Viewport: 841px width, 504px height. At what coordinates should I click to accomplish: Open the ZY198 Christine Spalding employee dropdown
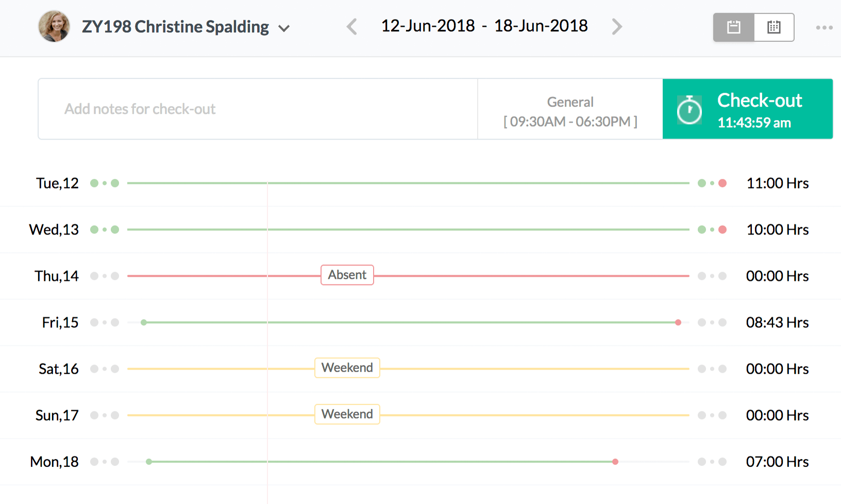coord(175,27)
